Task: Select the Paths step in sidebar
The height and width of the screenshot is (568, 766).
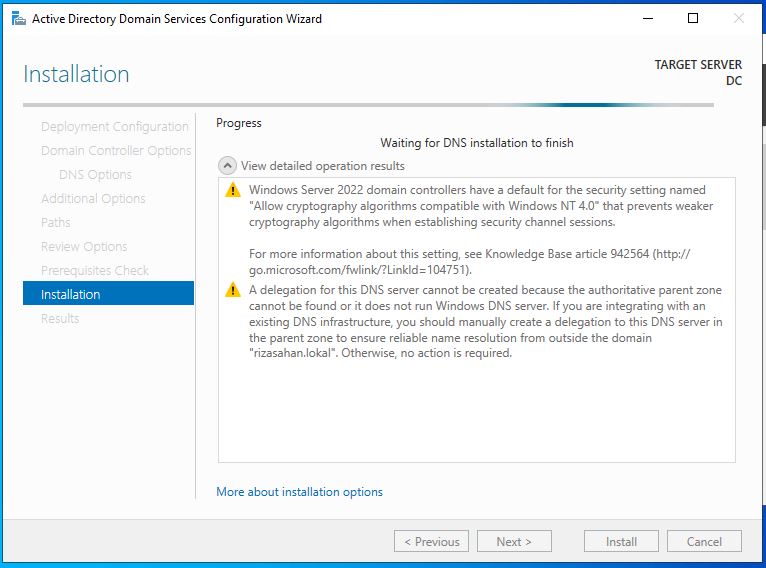Action: [56, 223]
